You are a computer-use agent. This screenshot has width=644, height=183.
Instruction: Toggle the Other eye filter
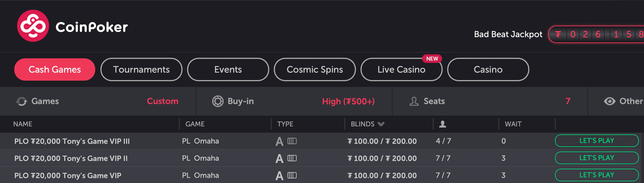(x=609, y=101)
